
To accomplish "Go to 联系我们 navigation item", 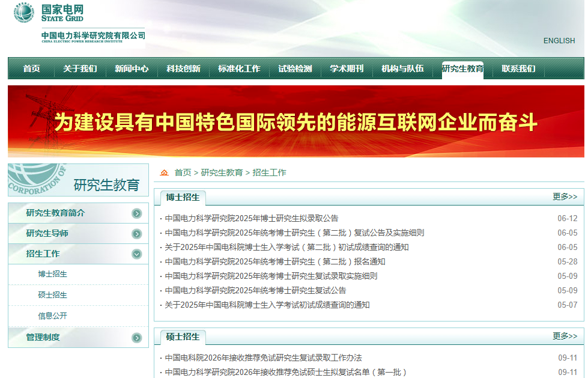I will pos(518,69).
